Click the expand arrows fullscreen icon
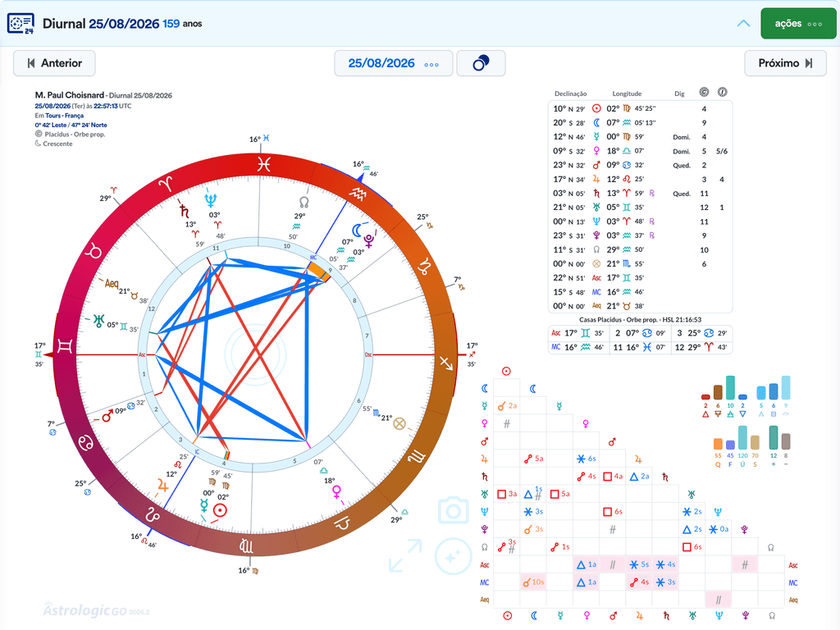The height and width of the screenshot is (630, 840). coord(405,555)
